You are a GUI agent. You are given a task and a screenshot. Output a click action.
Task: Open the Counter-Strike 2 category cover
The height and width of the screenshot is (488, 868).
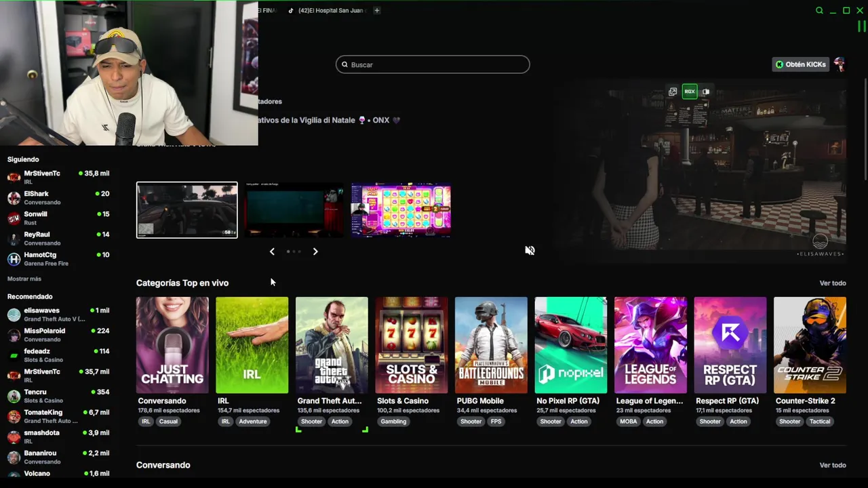(x=810, y=345)
